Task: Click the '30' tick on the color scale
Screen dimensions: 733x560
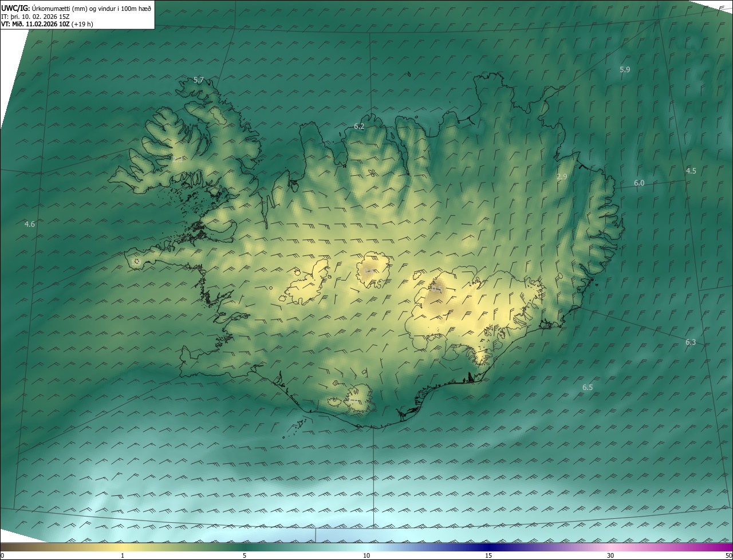Action: (610, 556)
